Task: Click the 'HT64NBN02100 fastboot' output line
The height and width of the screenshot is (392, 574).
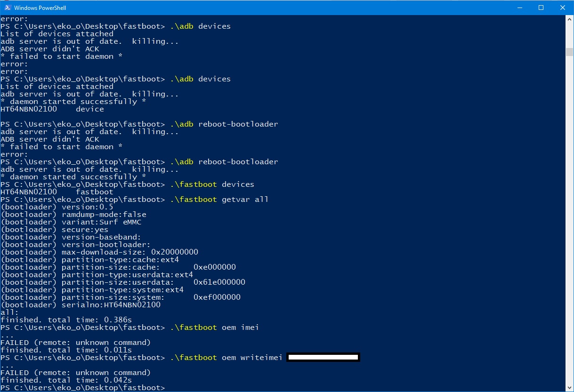Action: click(57, 192)
